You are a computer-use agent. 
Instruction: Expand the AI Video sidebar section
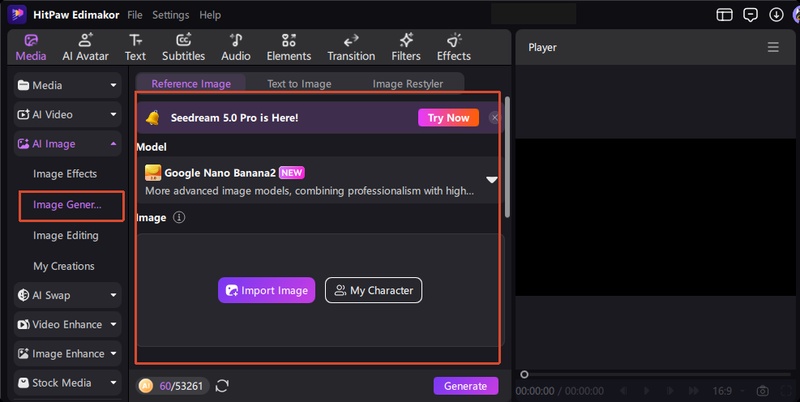click(113, 115)
